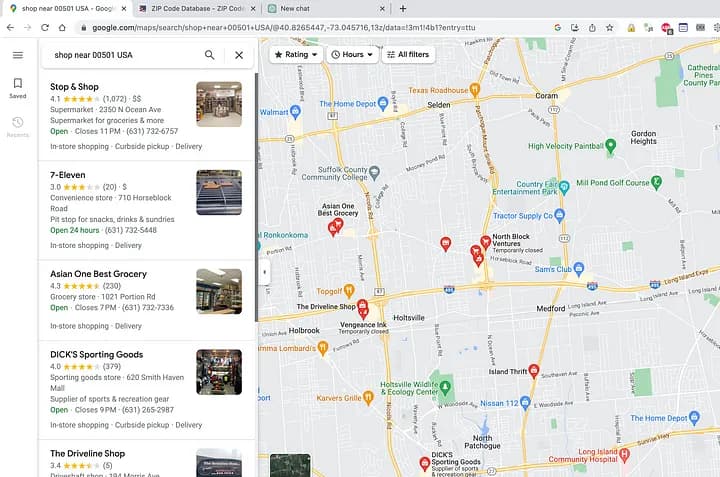720x477 pixels.
Task: Open the Recents history icon
Action: (x=18, y=127)
